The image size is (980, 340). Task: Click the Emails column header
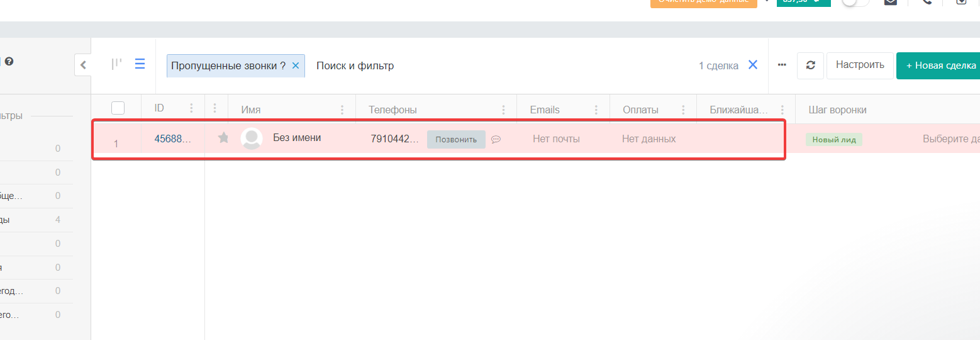pos(545,110)
